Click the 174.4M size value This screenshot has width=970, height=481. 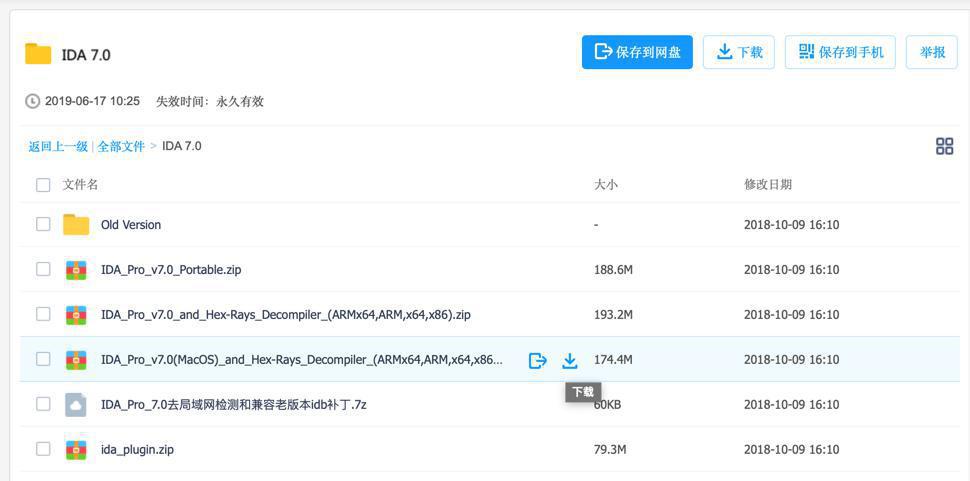(x=613, y=360)
